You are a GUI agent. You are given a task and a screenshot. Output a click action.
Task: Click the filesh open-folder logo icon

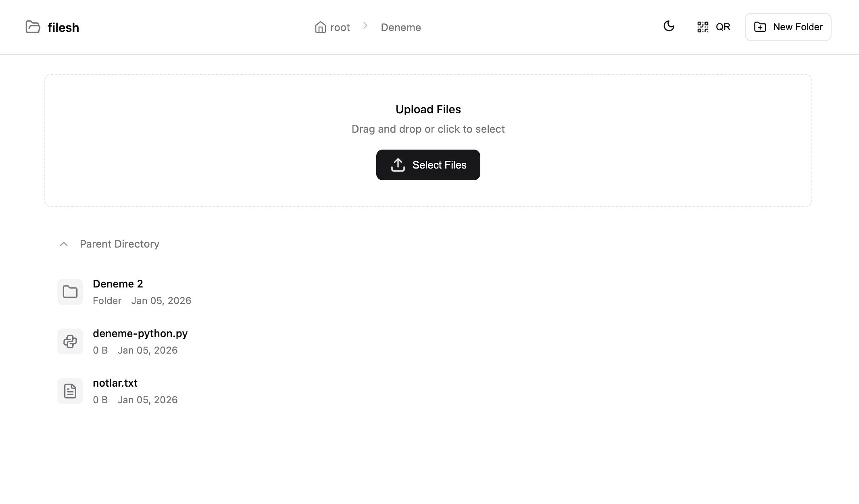point(33,27)
